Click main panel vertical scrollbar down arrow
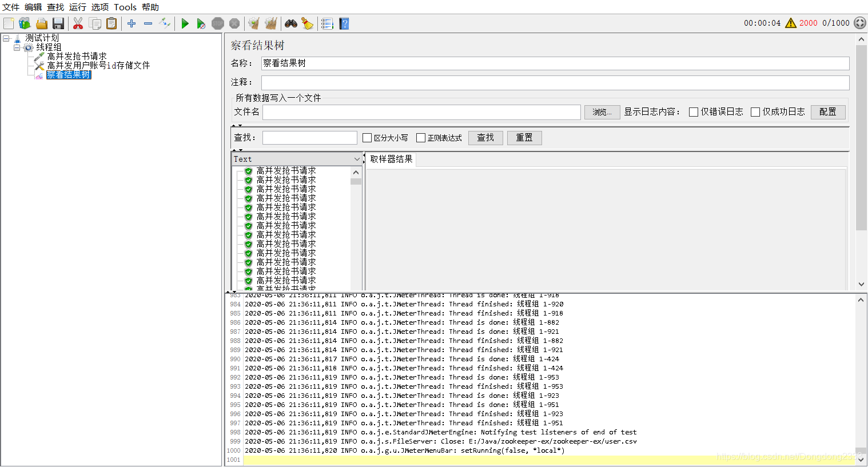Image resolution: width=868 pixels, height=467 pixels. pyautogui.click(x=861, y=284)
